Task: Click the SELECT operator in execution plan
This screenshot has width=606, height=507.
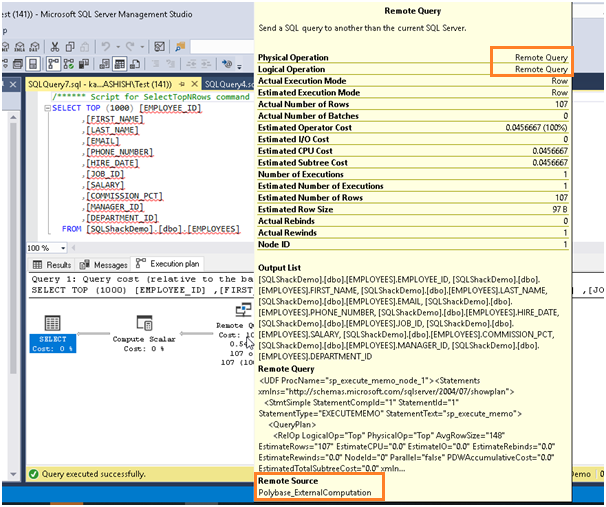Action: 53,333
